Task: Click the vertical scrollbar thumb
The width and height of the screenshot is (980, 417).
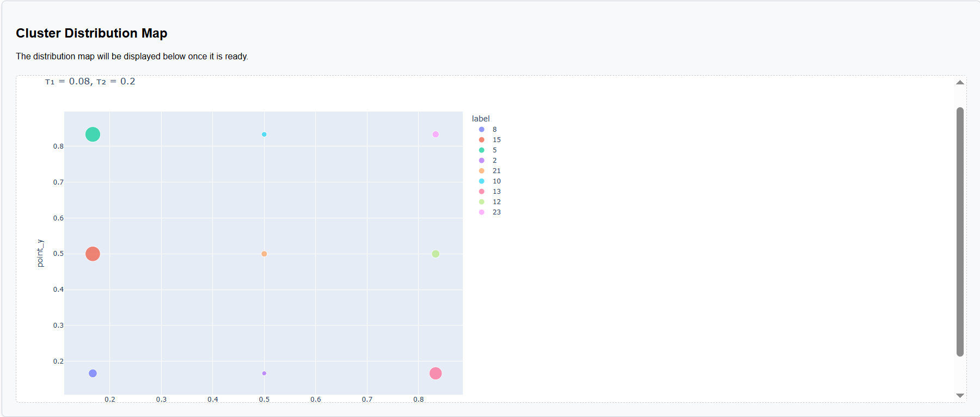Action: pyautogui.click(x=960, y=231)
